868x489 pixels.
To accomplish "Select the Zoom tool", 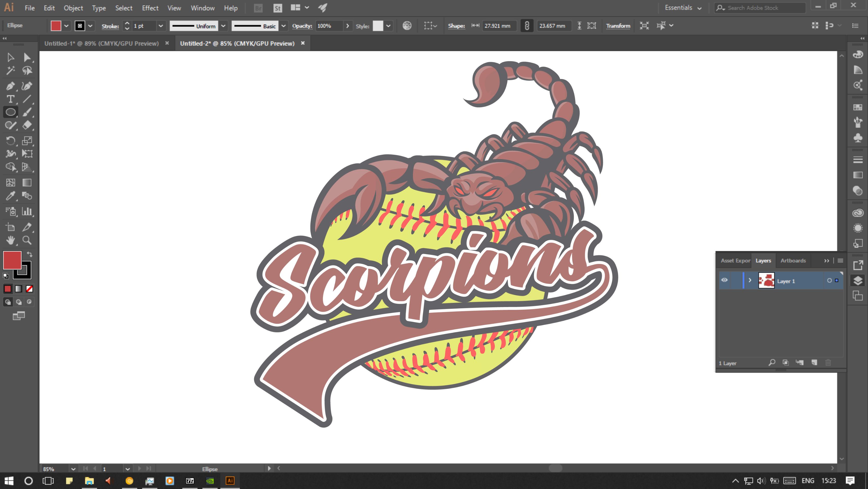I will (x=27, y=240).
